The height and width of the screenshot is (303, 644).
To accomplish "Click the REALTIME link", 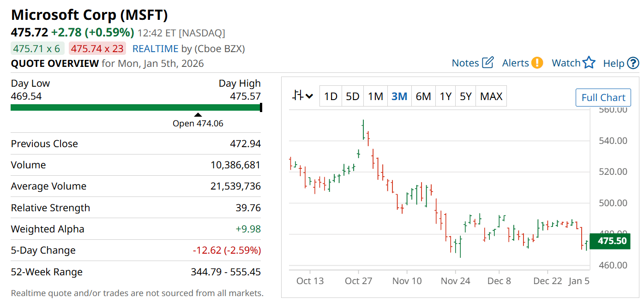I will tap(155, 49).
